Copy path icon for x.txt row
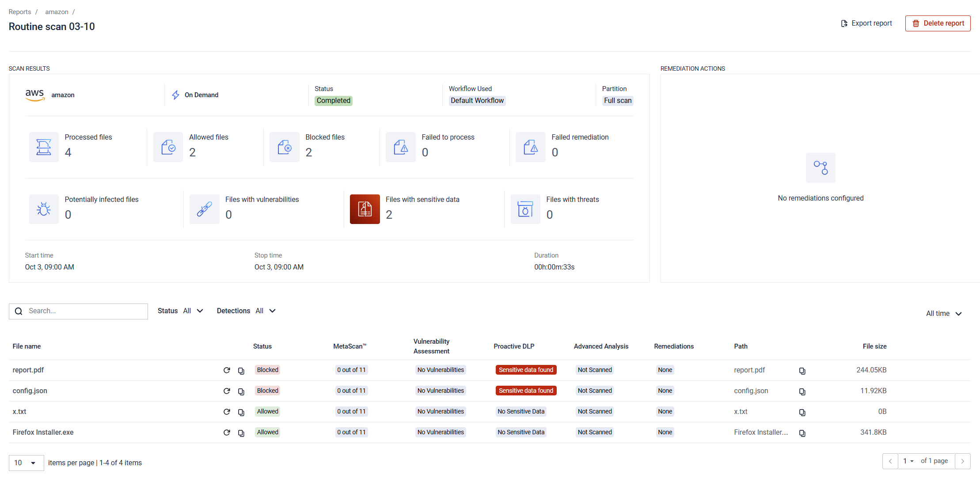Image resolution: width=980 pixels, height=482 pixels. (x=802, y=412)
